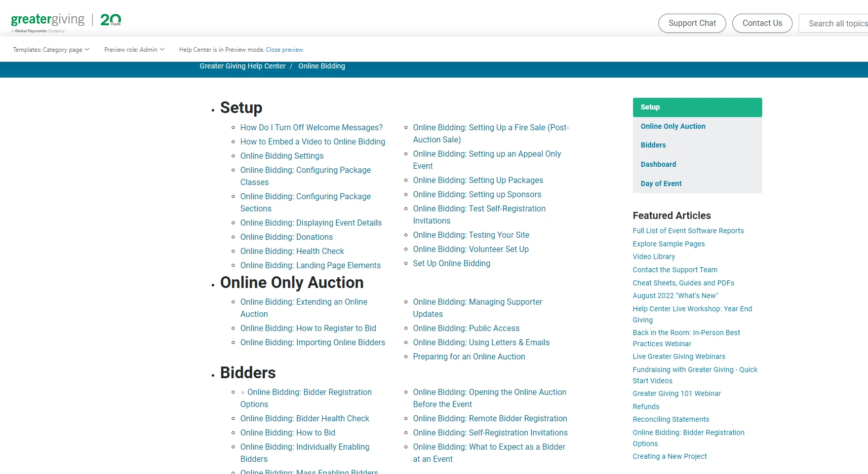
Task: Open Back in the Room webinar article
Action: [x=686, y=338]
